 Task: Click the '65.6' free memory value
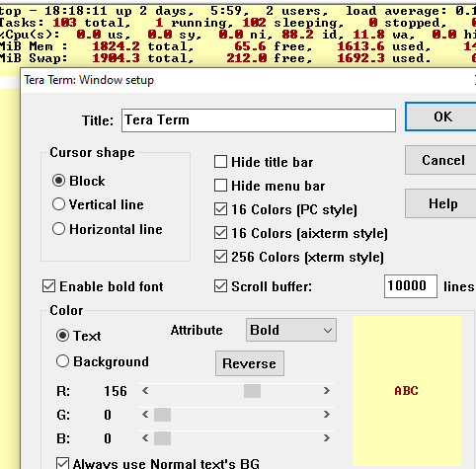250,46
